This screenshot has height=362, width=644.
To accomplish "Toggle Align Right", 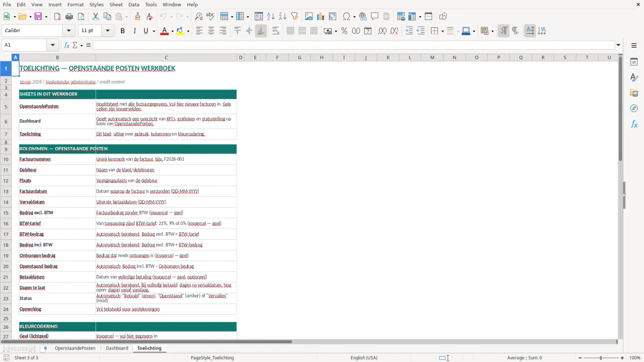I will point(223,31).
